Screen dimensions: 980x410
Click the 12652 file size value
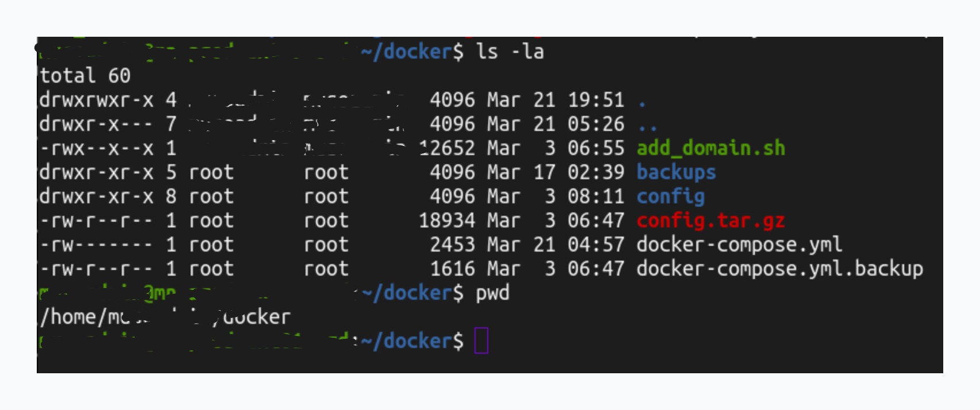446,148
